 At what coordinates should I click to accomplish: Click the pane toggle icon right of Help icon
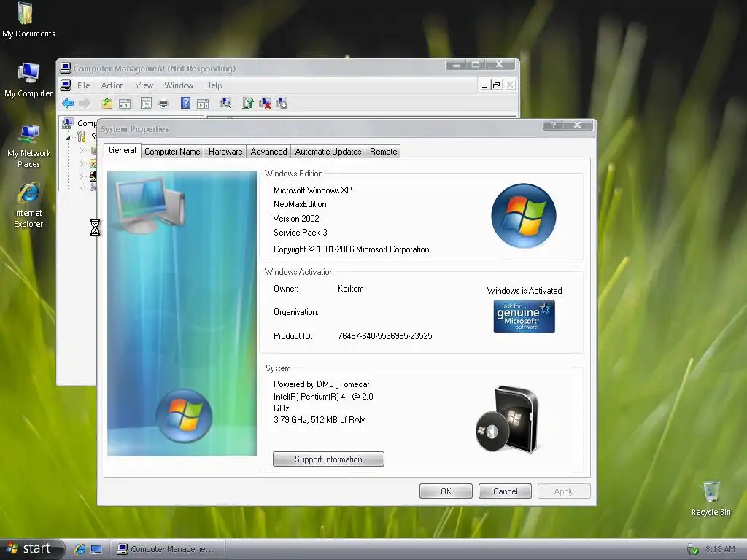point(203,104)
